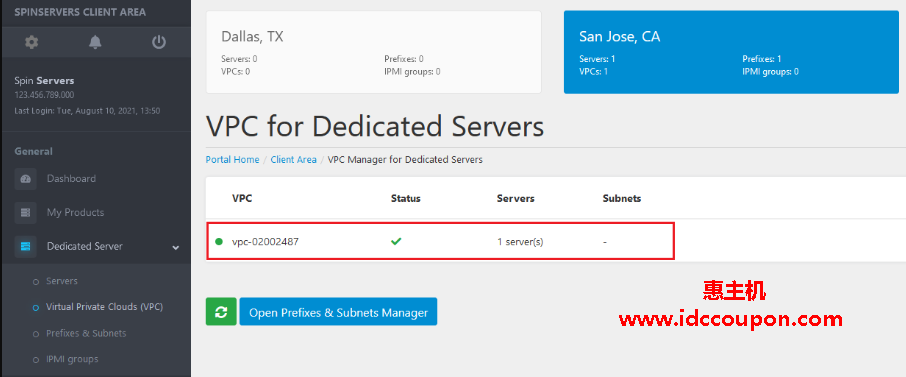Click the General section heading
Screen dimensions: 906x377
point(34,151)
